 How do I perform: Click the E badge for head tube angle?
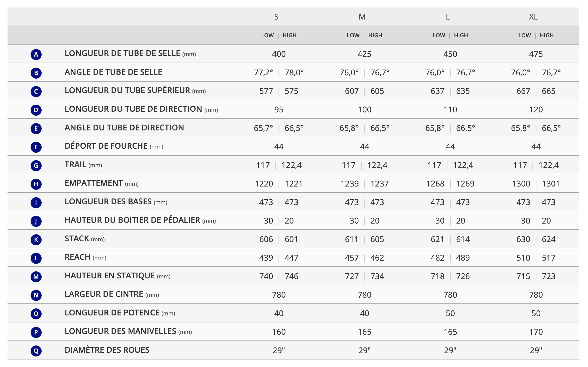pyautogui.click(x=36, y=128)
